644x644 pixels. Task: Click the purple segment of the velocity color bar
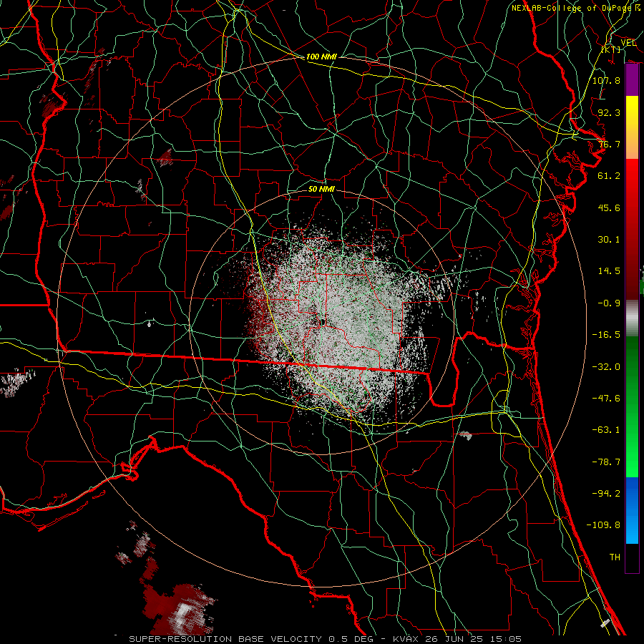pyautogui.click(x=632, y=80)
